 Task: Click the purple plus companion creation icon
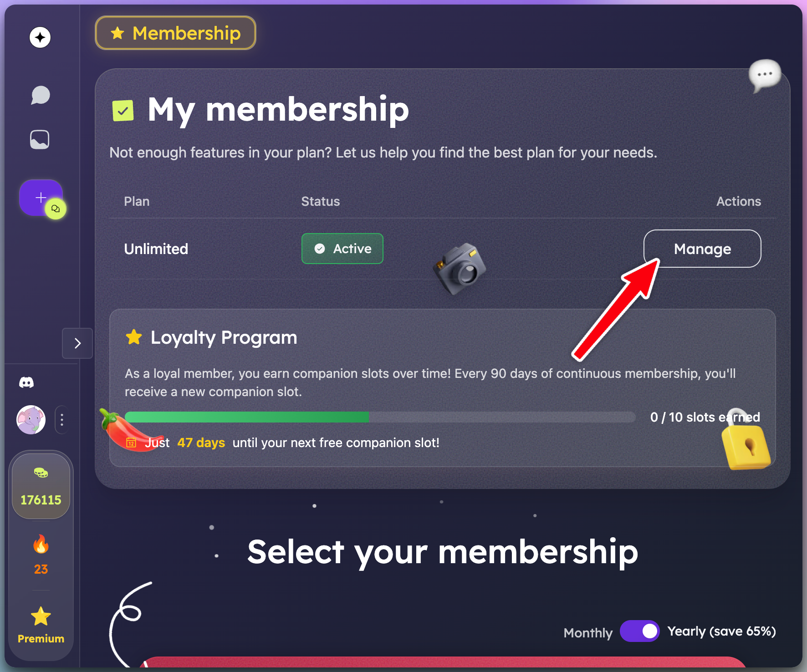point(41,198)
